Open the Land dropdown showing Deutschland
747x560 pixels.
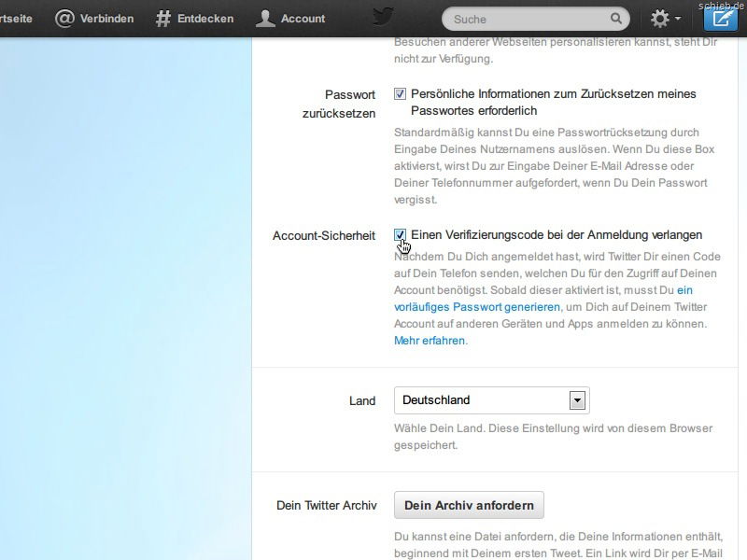coord(492,400)
